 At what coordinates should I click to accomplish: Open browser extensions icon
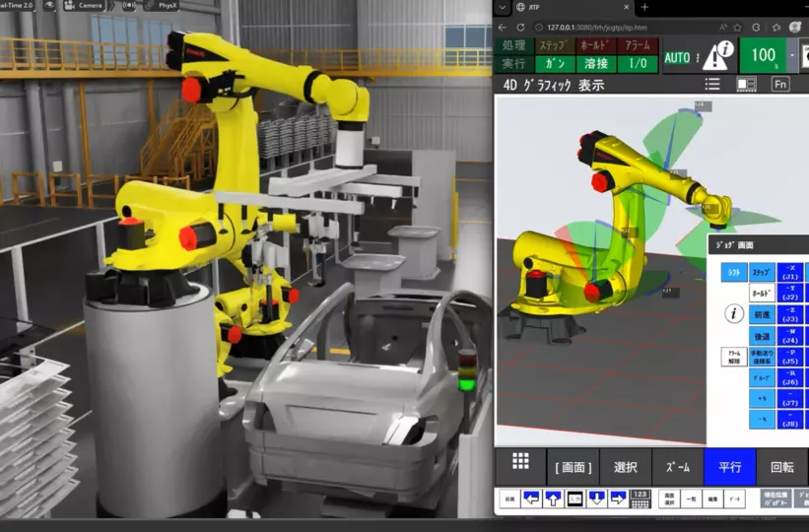(757, 28)
